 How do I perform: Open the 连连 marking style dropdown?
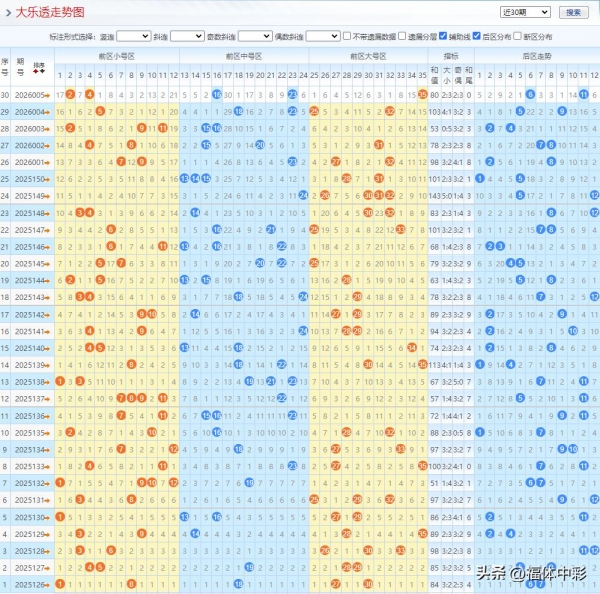coord(134,36)
